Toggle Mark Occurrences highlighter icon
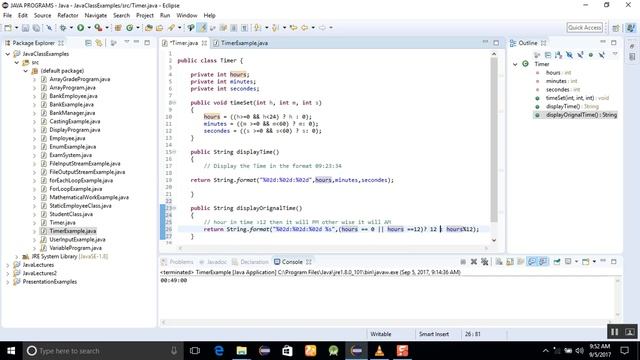Viewport: 640px width, 360px height. tap(202, 28)
